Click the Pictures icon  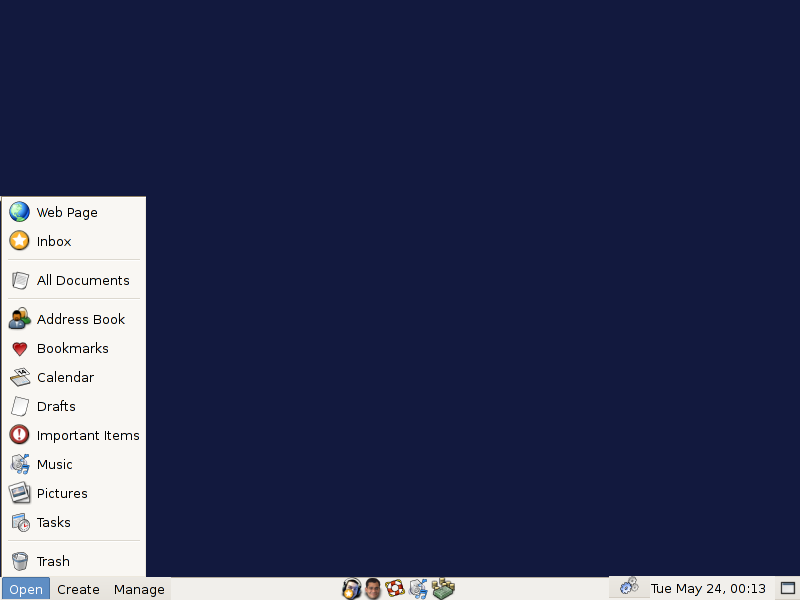[x=19, y=493]
